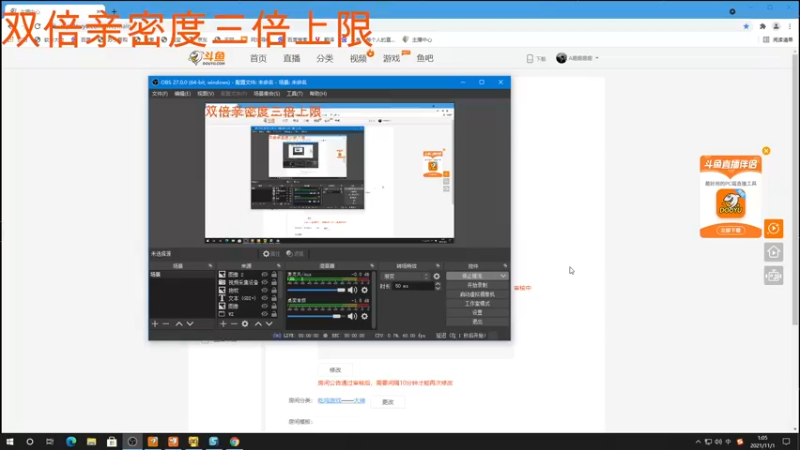The height and width of the screenshot is (450, 800).
Task: Open the 文件(F) menu in OBS
Action: pyautogui.click(x=160, y=94)
